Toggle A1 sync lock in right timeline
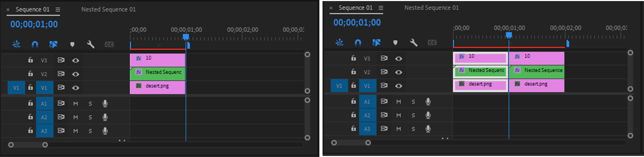Image resolution: width=644 pixels, height=157 pixels. tap(384, 101)
